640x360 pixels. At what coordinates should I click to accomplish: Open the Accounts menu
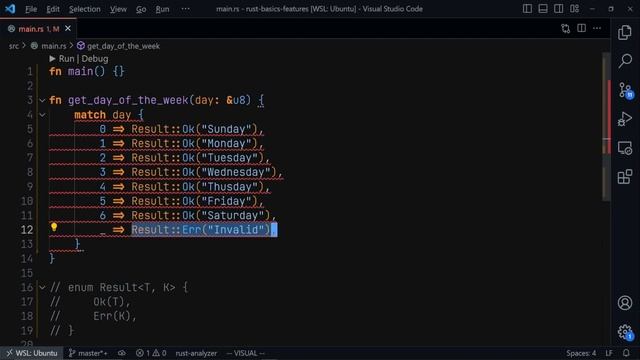624,303
